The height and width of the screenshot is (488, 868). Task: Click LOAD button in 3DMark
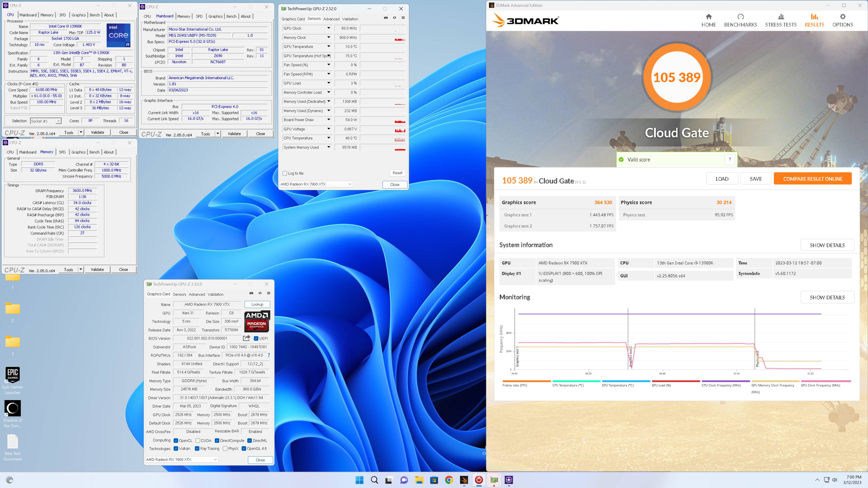722,179
